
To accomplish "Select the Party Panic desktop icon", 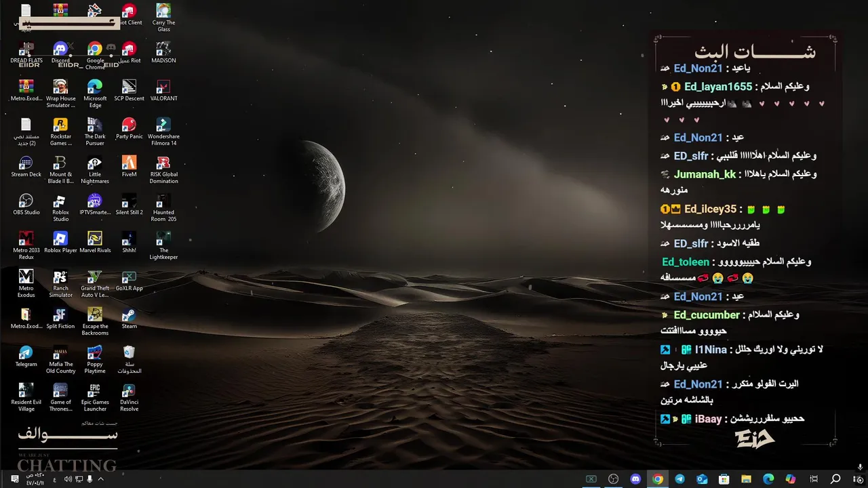I will (129, 129).
